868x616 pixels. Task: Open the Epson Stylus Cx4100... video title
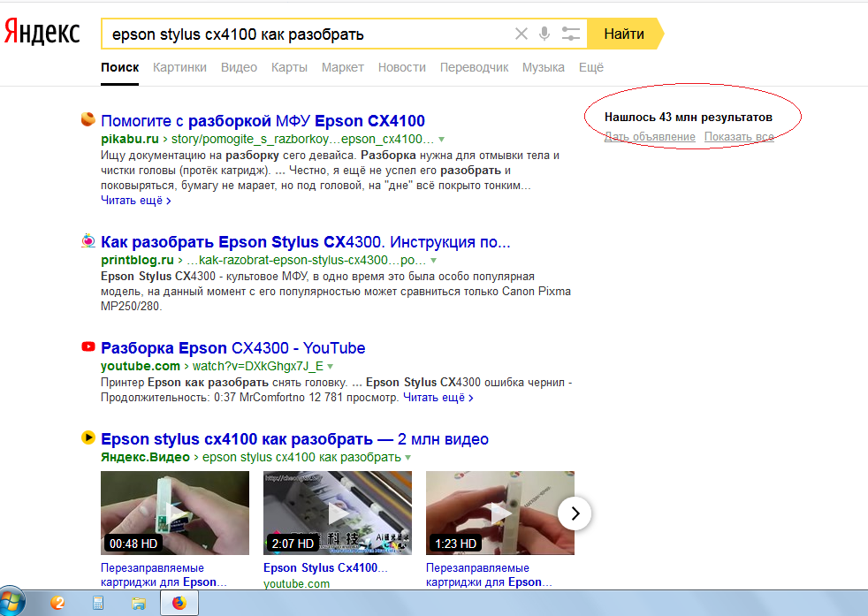click(x=325, y=568)
